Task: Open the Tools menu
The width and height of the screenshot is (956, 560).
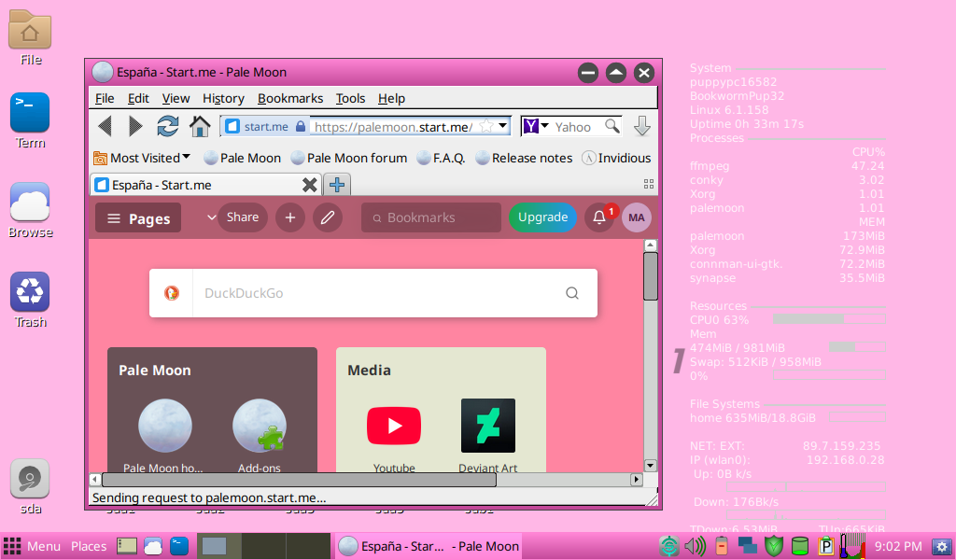Action: (350, 98)
